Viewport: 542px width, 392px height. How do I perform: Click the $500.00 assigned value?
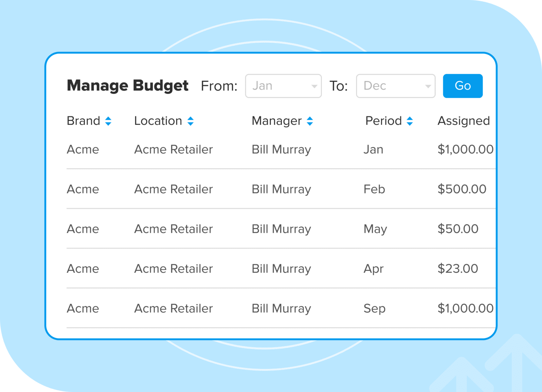click(x=462, y=189)
